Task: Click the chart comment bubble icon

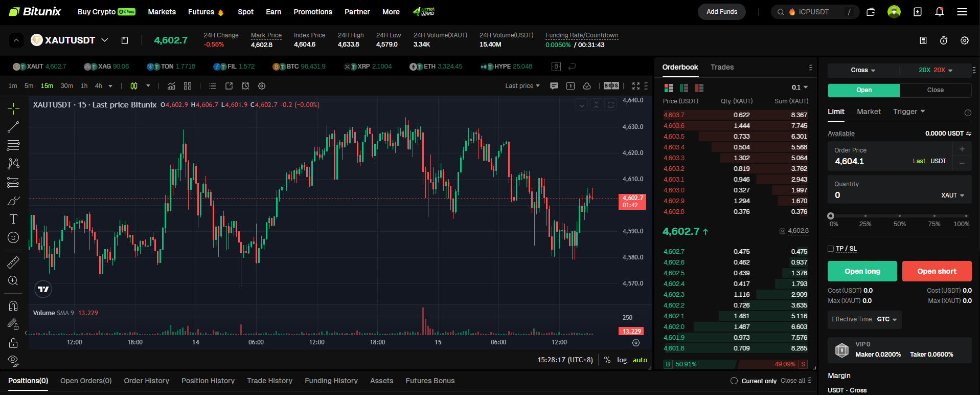Action: pyautogui.click(x=554, y=86)
